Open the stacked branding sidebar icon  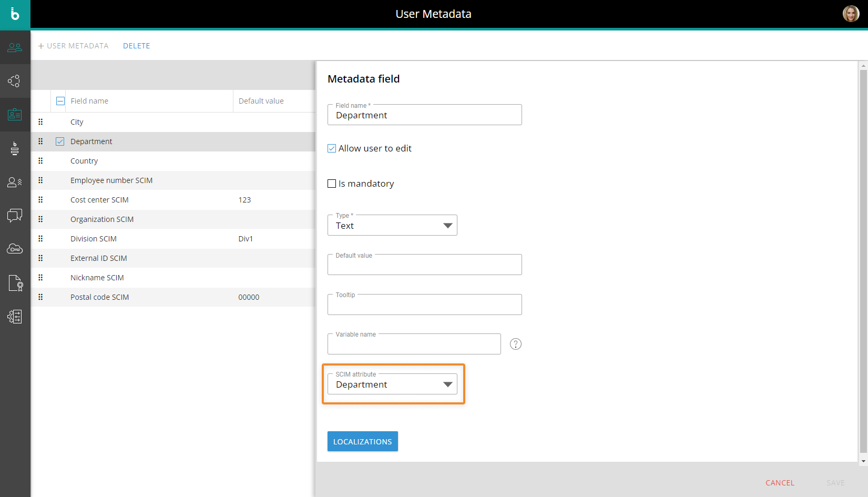[15, 148]
